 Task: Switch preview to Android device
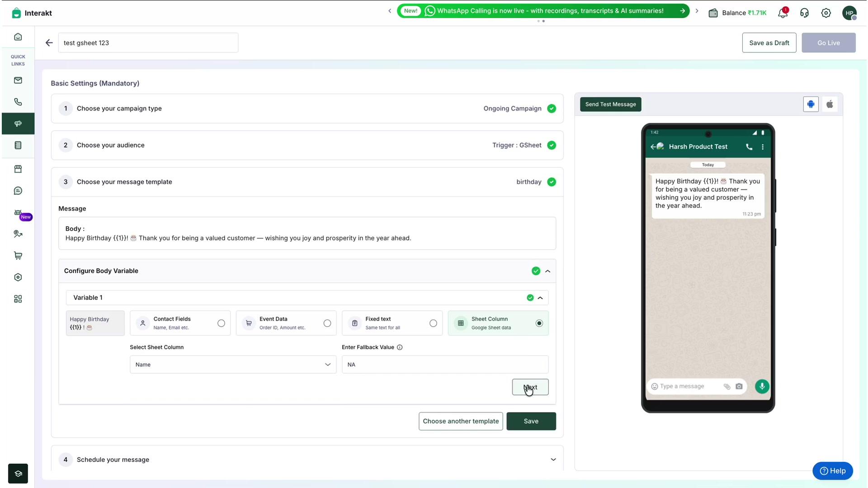click(811, 104)
